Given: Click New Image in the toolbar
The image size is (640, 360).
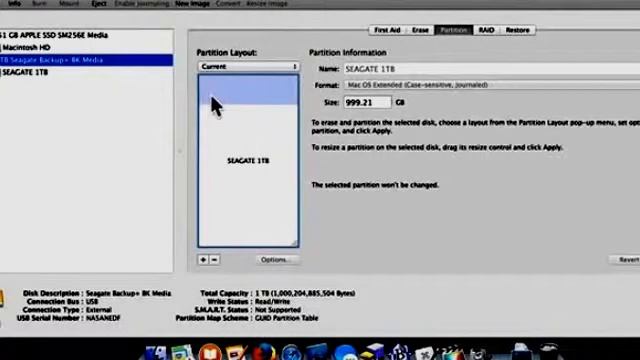Looking at the screenshot, I should pyautogui.click(x=192, y=4).
